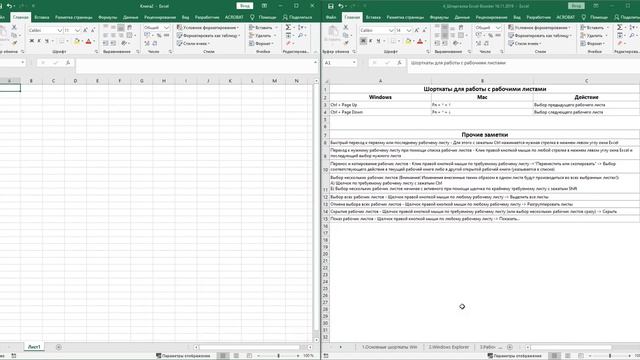
Task: Click AutoSum sigma in the left Excel window
Action: coord(288,27)
